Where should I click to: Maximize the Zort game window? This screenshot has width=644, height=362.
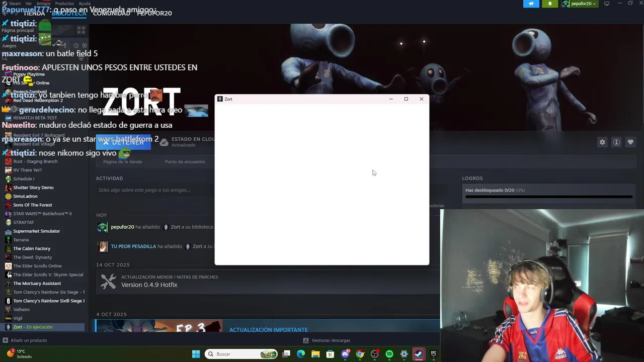(406, 99)
